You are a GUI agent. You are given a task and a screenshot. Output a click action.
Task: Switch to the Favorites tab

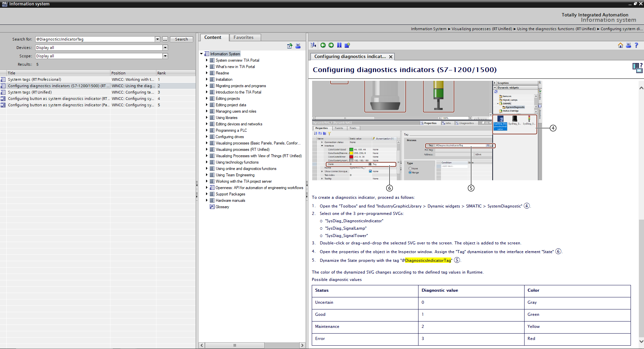(243, 38)
